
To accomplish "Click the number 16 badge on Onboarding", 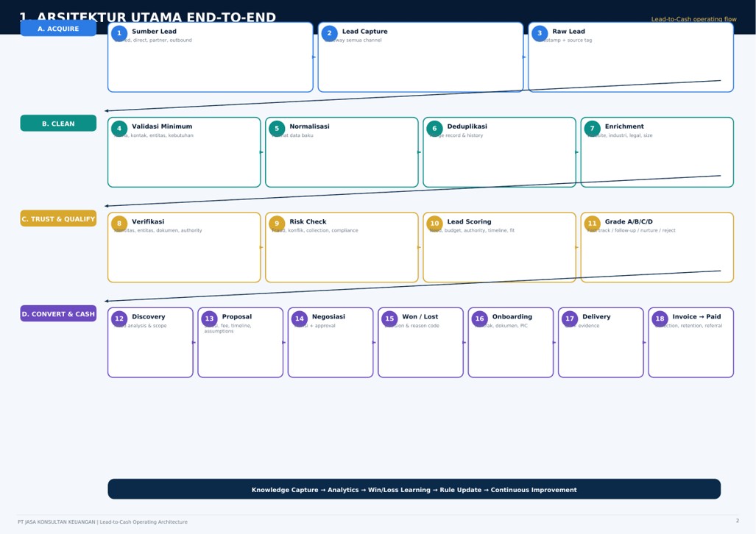I will 480,318.
